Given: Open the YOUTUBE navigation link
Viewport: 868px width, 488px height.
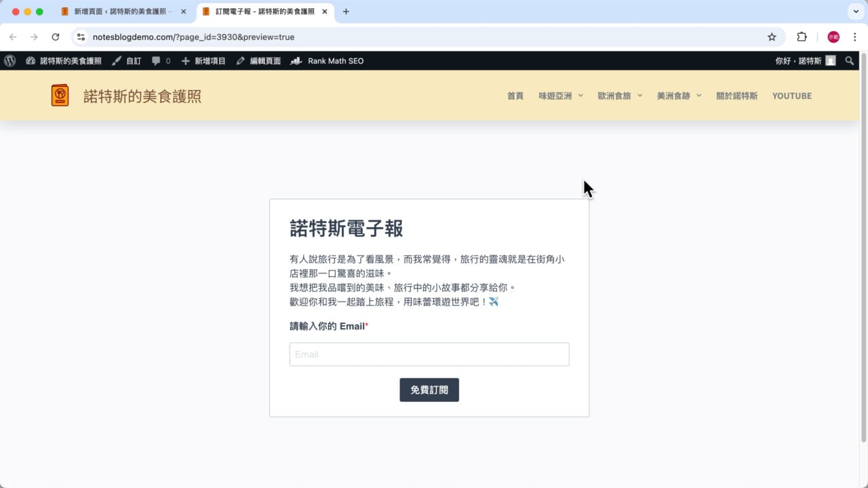Looking at the screenshot, I should coord(791,96).
